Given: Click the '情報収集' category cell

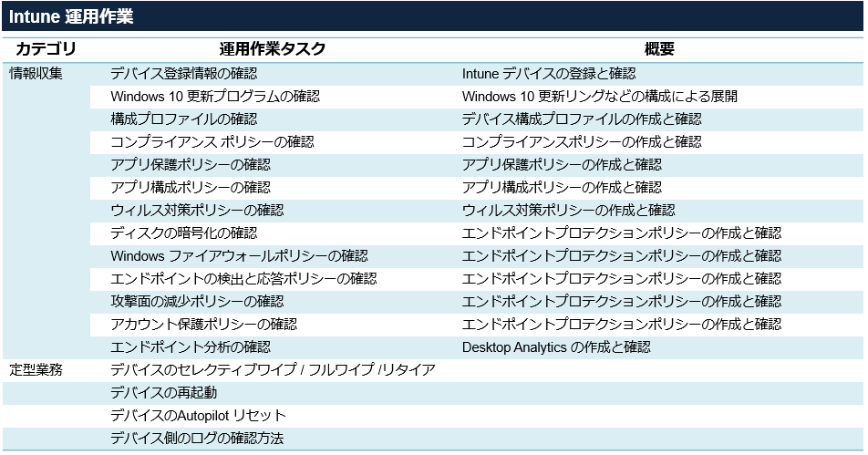Looking at the screenshot, I should [36, 74].
